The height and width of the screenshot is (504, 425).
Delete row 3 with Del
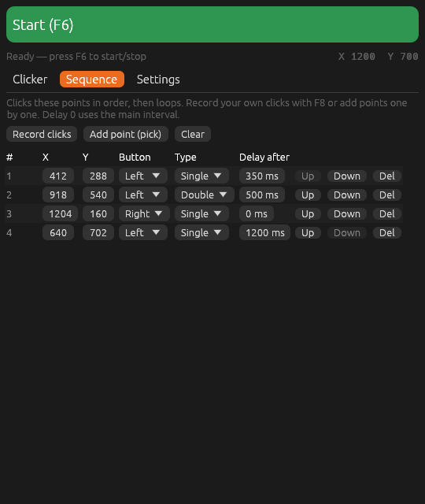click(x=387, y=214)
